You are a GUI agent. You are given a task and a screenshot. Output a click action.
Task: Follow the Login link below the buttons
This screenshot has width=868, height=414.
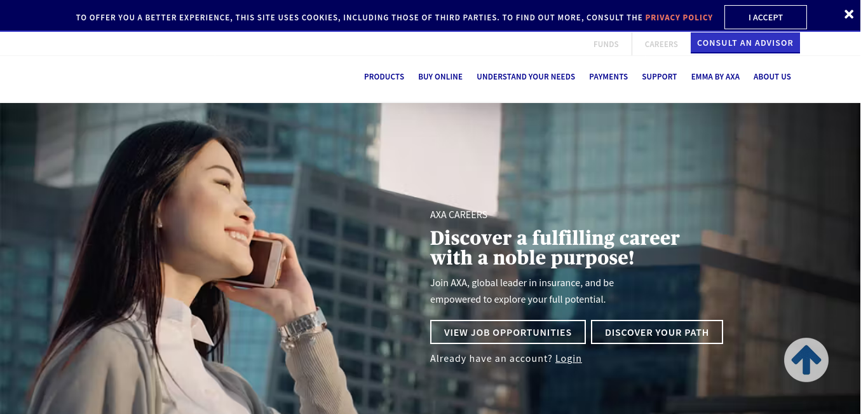click(x=568, y=358)
